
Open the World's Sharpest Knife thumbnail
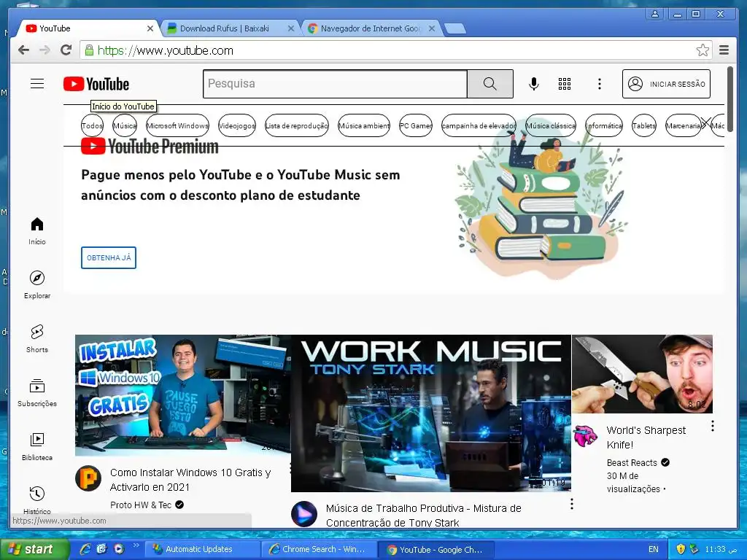pyautogui.click(x=642, y=374)
